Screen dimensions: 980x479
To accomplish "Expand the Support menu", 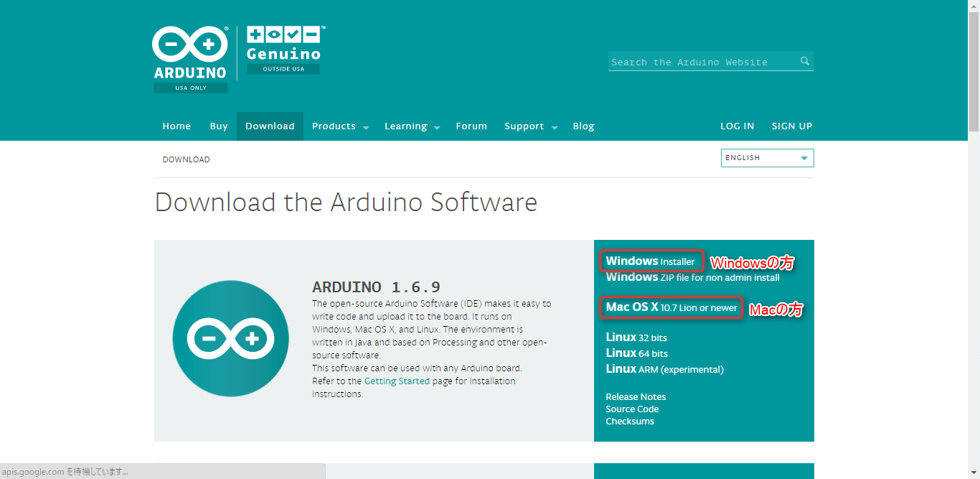I will tap(531, 126).
